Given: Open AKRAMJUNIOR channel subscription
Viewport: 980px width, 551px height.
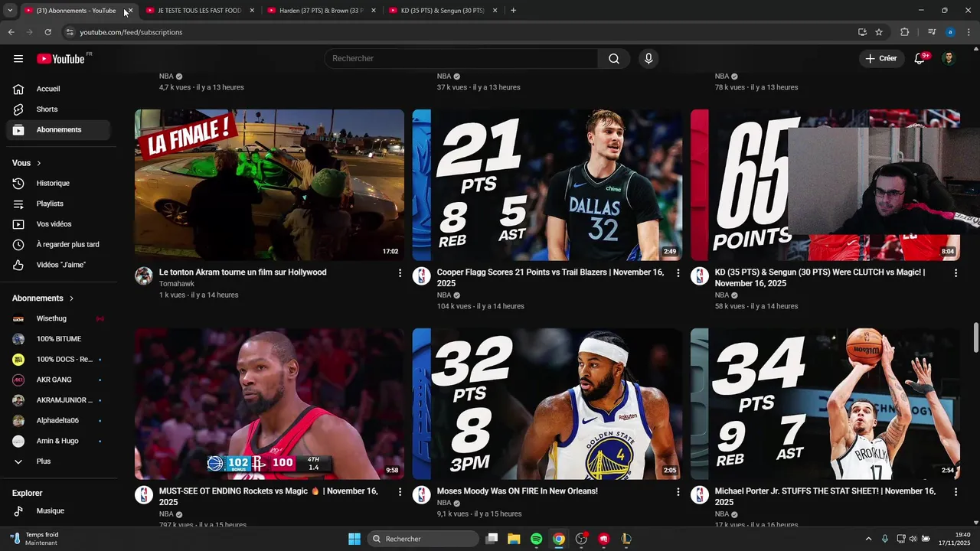Looking at the screenshot, I should (58, 400).
